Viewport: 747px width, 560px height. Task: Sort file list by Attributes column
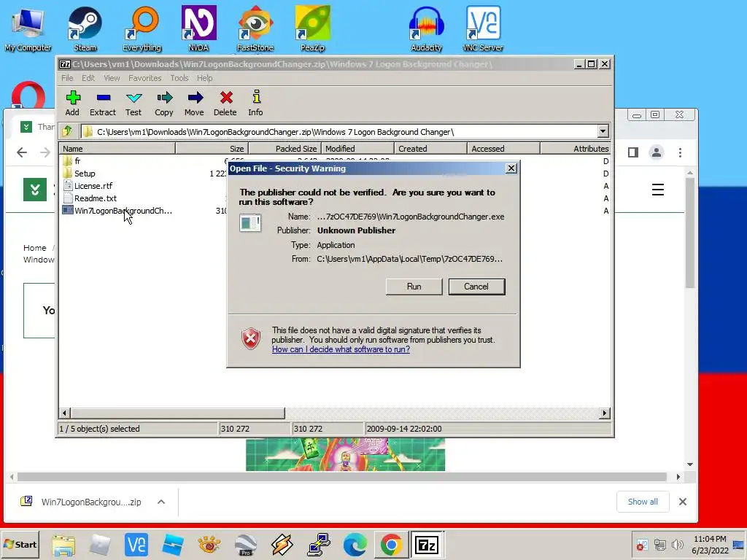[x=576, y=149]
